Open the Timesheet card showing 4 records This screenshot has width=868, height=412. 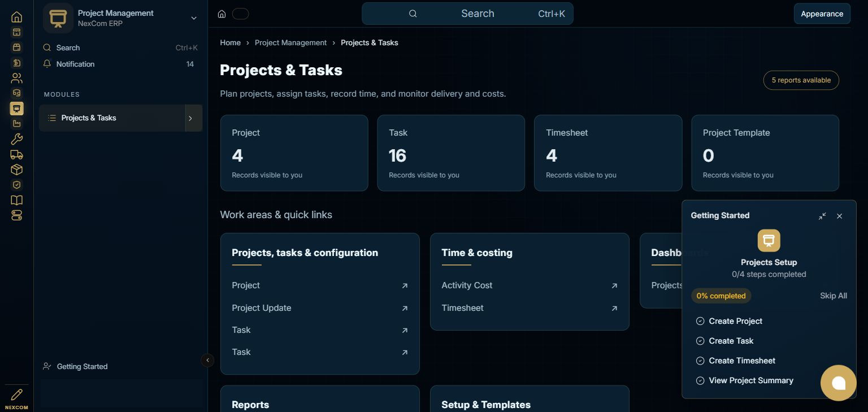click(608, 153)
